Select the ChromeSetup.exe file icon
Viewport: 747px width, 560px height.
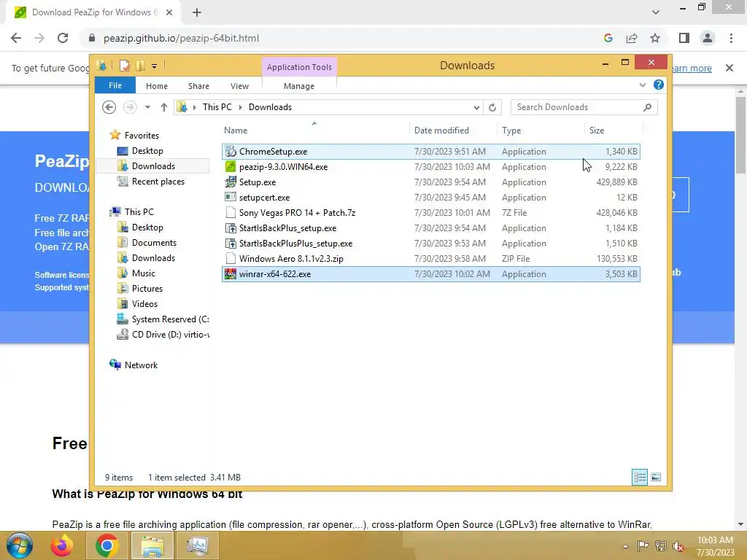coord(231,152)
